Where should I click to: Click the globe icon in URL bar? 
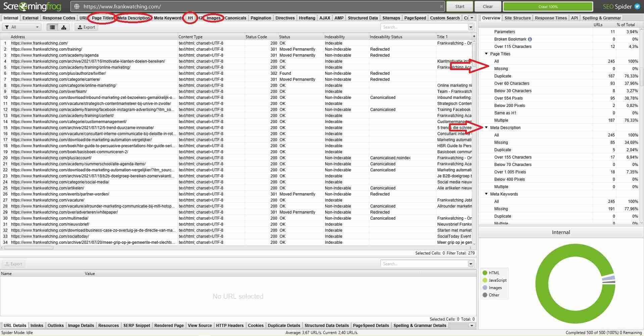pyautogui.click(x=77, y=6)
